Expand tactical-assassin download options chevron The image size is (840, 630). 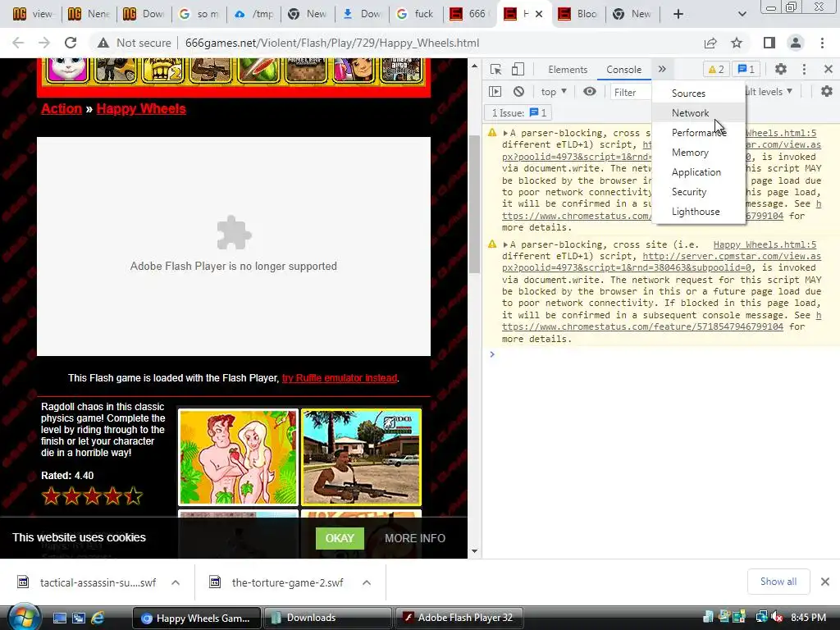pos(176,582)
